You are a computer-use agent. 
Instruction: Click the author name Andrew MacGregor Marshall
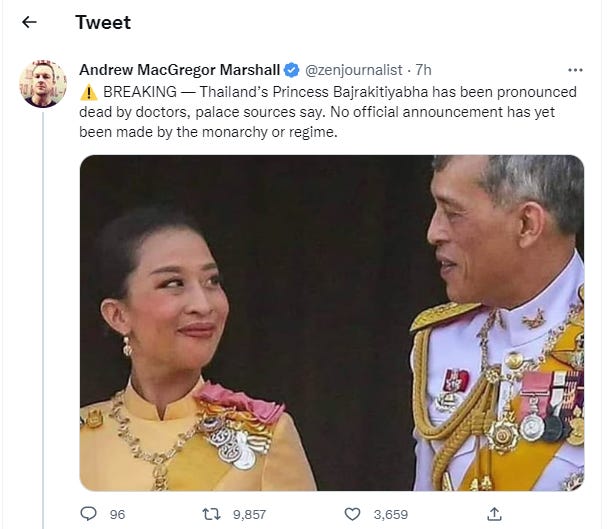click(x=179, y=70)
